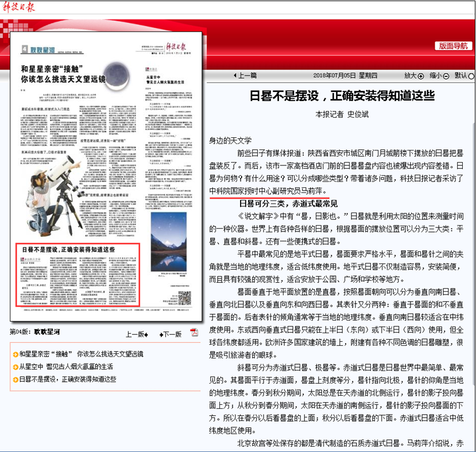Click the 默认 default size circle icon

471,76
